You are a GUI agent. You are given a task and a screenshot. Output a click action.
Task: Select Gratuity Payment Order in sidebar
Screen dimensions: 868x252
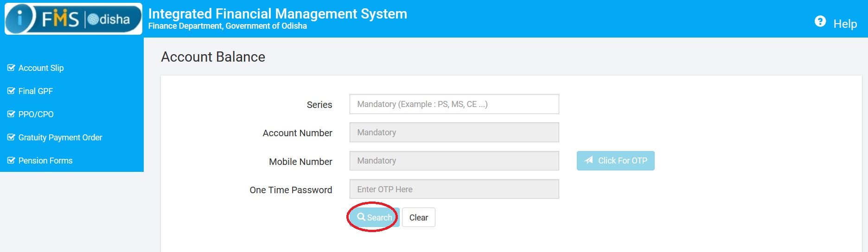tap(60, 138)
